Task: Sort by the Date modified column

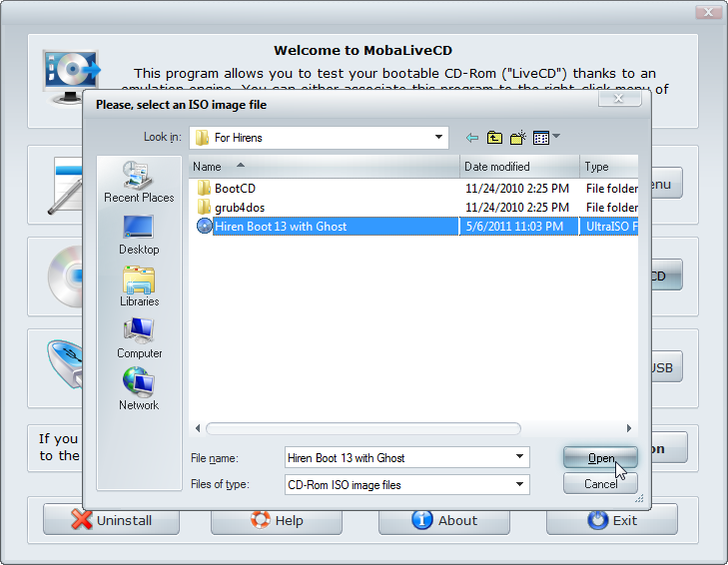Action: click(x=519, y=166)
